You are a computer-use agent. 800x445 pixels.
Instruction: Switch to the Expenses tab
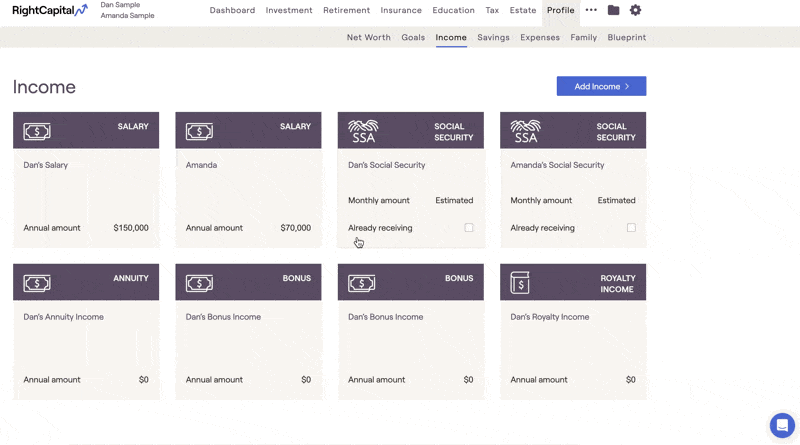(540, 37)
